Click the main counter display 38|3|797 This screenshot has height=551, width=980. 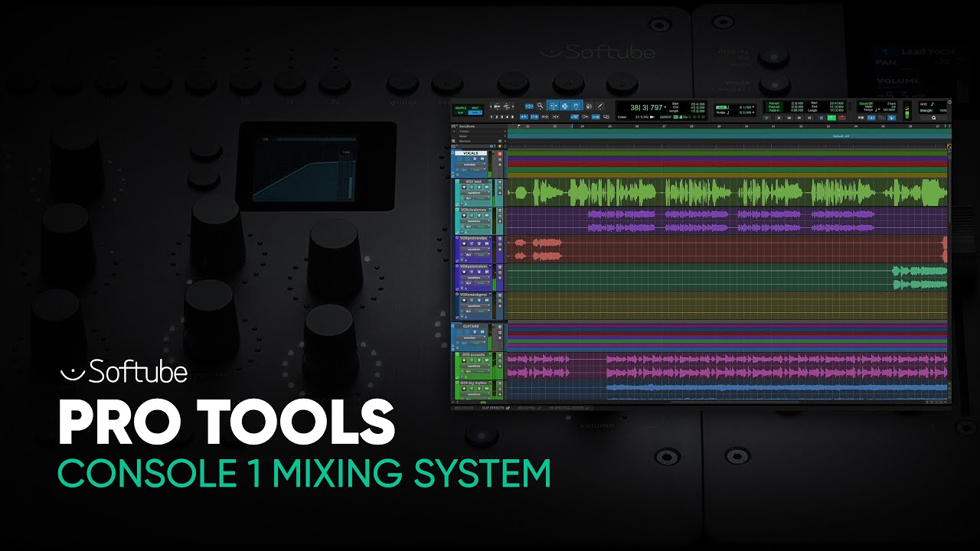646,107
